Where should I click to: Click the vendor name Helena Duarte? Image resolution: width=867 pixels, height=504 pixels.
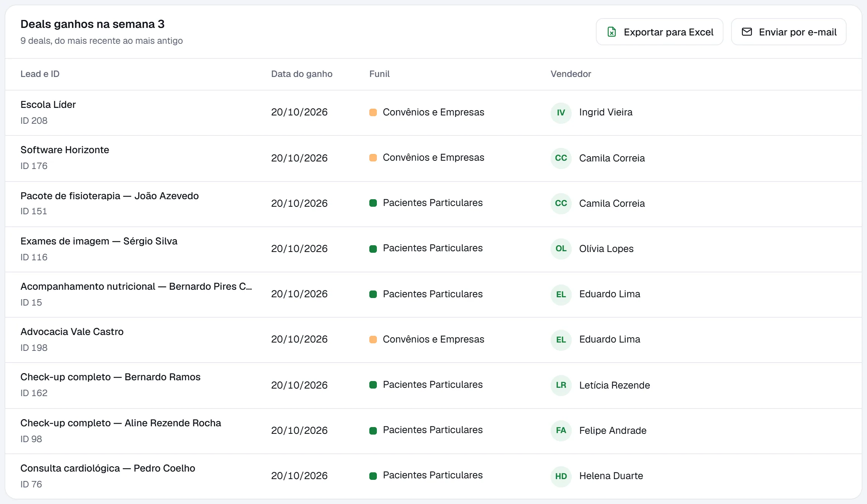(x=611, y=476)
